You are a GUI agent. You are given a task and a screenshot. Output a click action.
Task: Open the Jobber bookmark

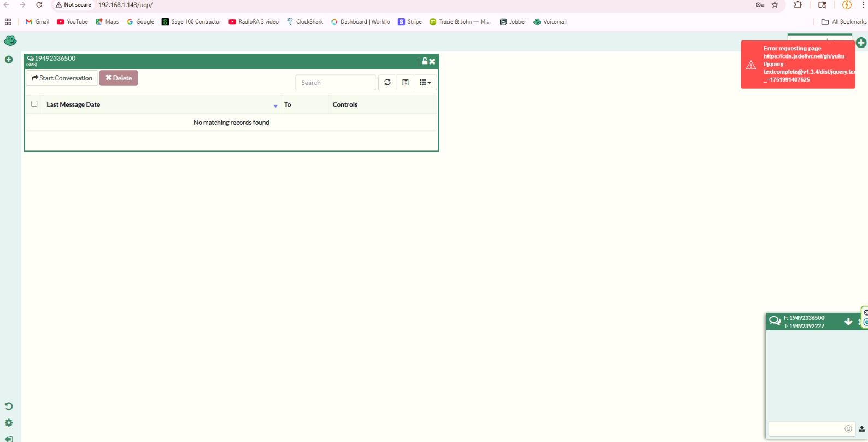[x=513, y=22]
